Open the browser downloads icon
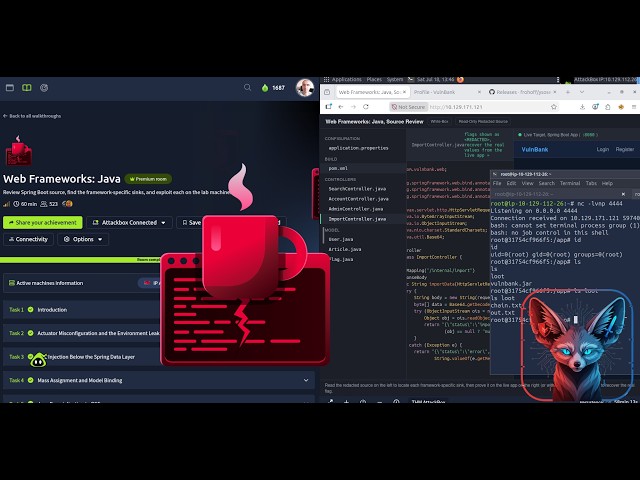Image resolution: width=640 pixels, height=480 pixels. pos(582,107)
